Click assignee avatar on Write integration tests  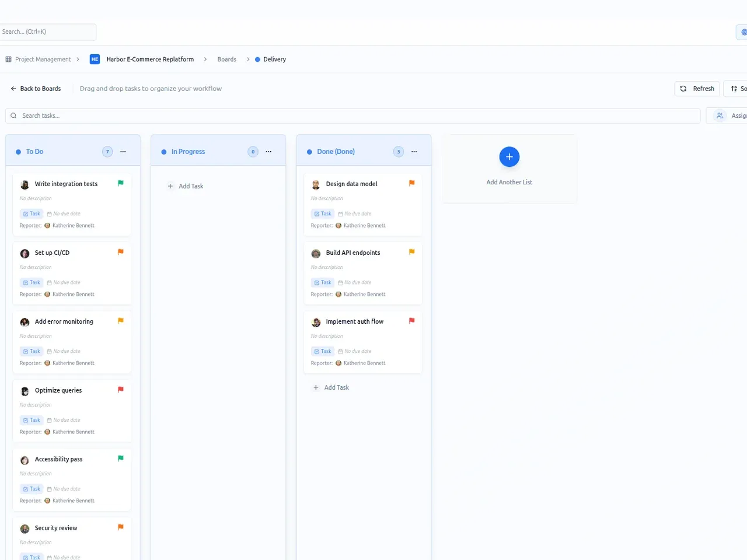coord(25,184)
